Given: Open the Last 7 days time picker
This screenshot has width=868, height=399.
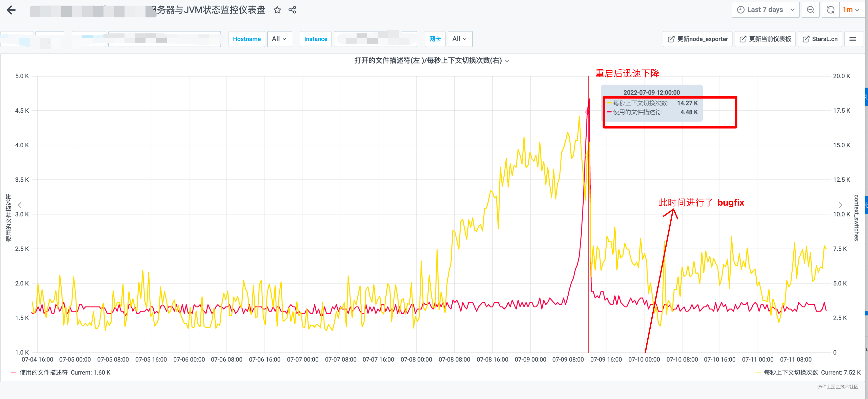Looking at the screenshot, I should (765, 10).
